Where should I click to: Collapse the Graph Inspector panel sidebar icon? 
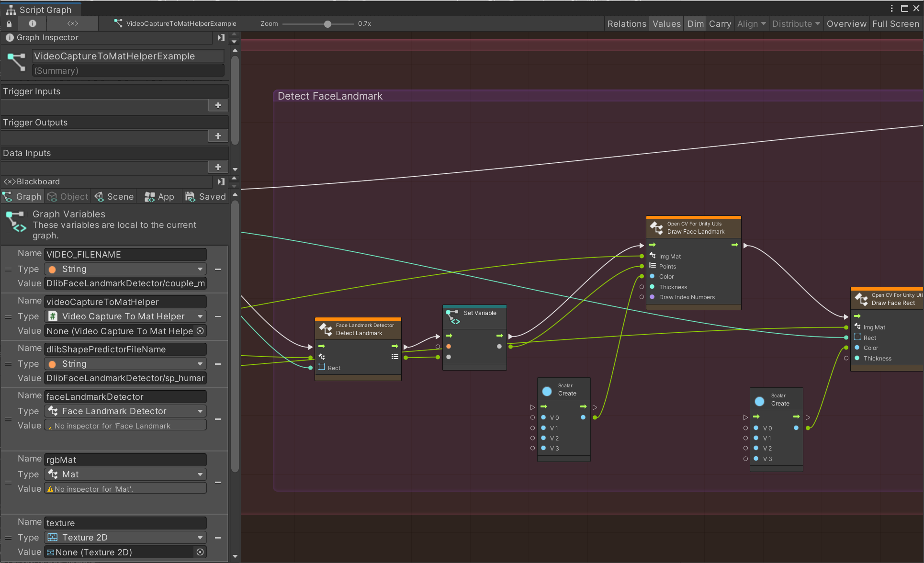pyautogui.click(x=221, y=37)
